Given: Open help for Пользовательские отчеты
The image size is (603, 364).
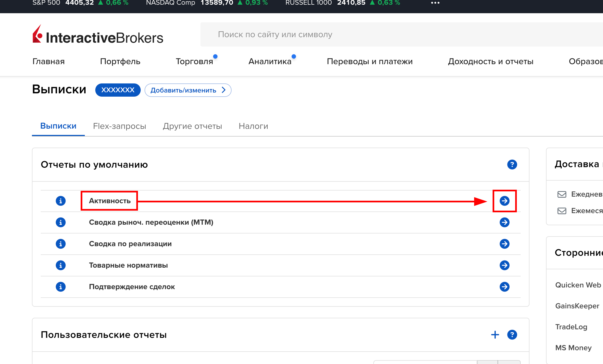Looking at the screenshot, I should [512, 335].
